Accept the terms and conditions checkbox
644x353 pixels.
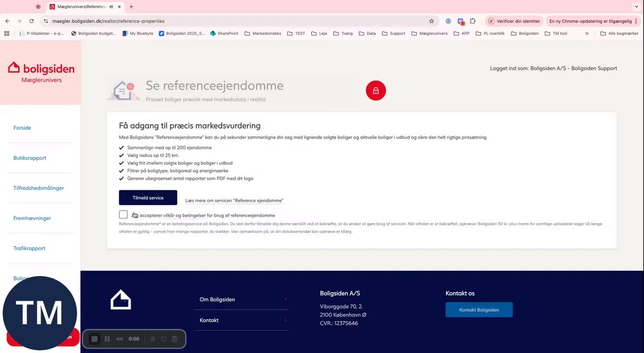(x=123, y=215)
